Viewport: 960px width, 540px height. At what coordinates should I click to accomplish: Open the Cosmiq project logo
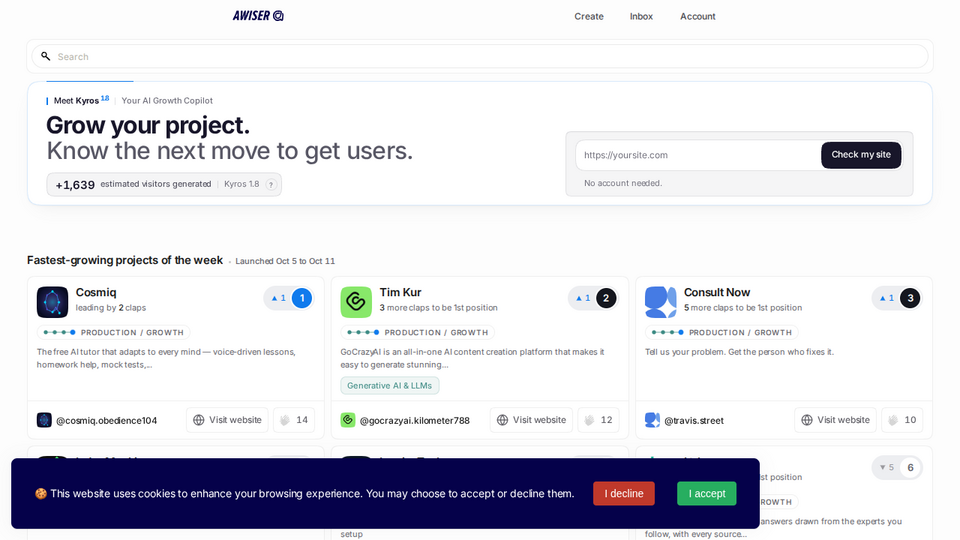(x=52, y=302)
